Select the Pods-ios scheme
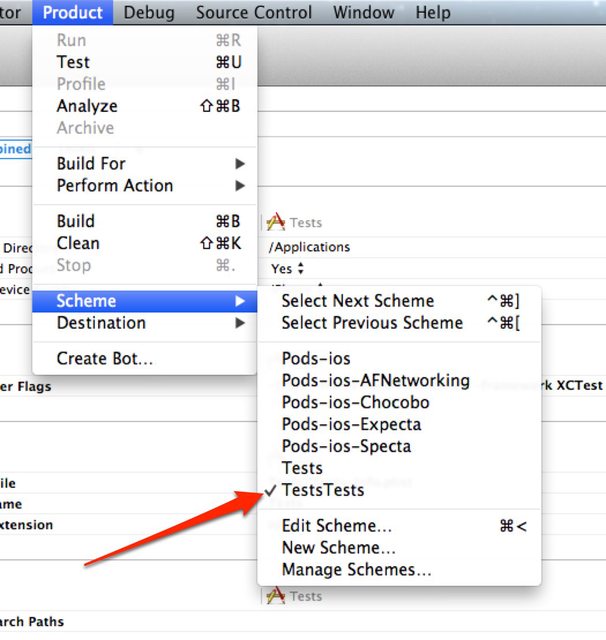Screen dimensions: 606x640 point(399,358)
